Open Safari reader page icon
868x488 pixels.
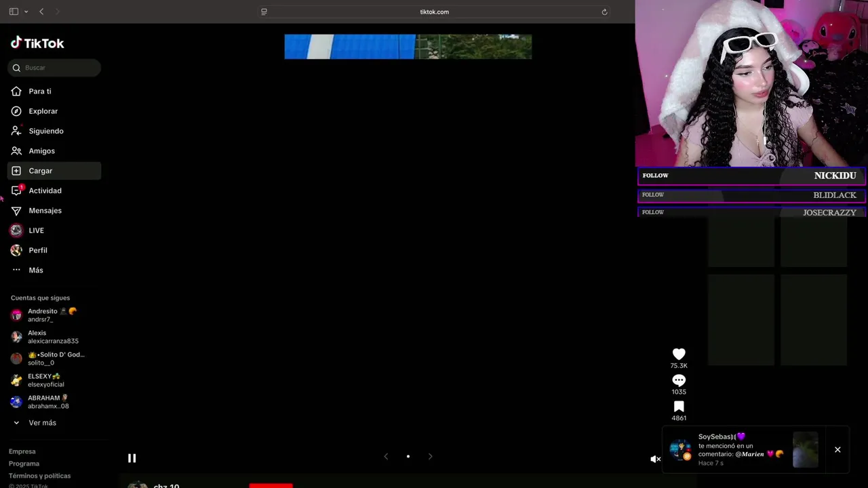264,12
